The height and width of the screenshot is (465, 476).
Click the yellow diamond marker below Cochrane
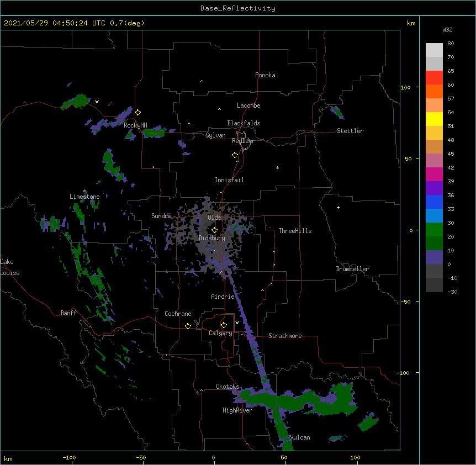(188, 326)
